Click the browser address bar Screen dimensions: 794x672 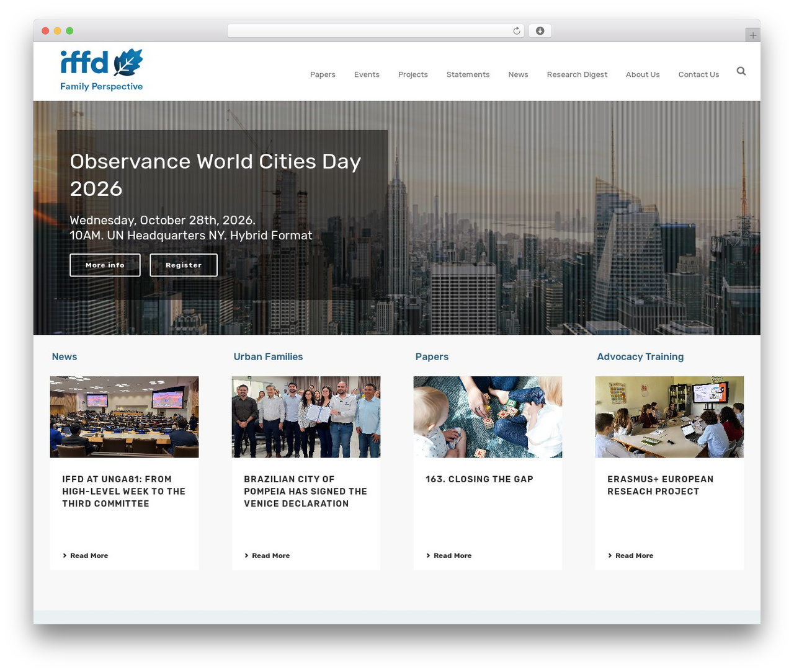click(x=375, y=31)
